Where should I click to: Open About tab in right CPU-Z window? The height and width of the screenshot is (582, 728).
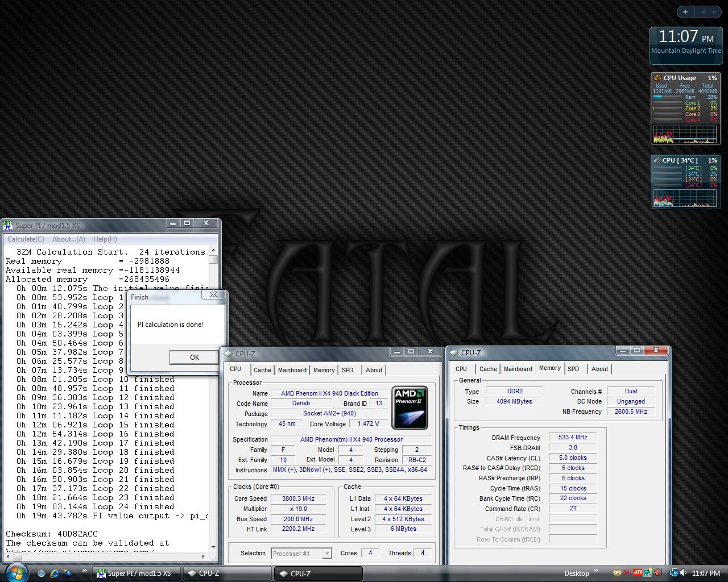600,369
